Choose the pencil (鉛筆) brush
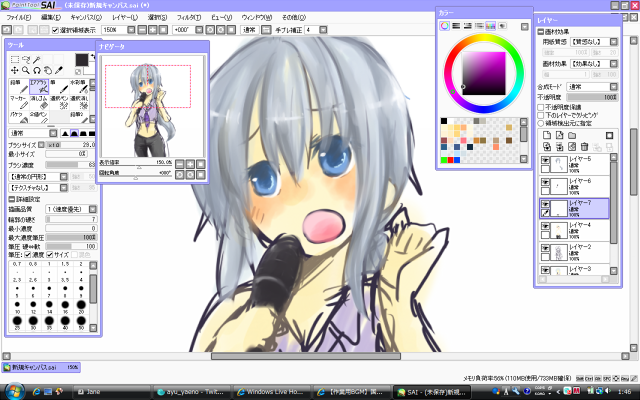640x400 pixels. click(19, 87)
